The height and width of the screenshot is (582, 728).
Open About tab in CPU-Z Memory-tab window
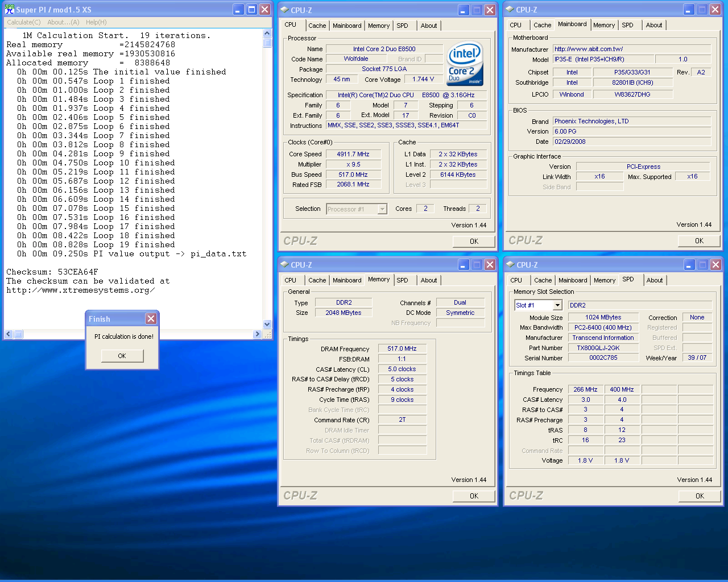[429, 280]
